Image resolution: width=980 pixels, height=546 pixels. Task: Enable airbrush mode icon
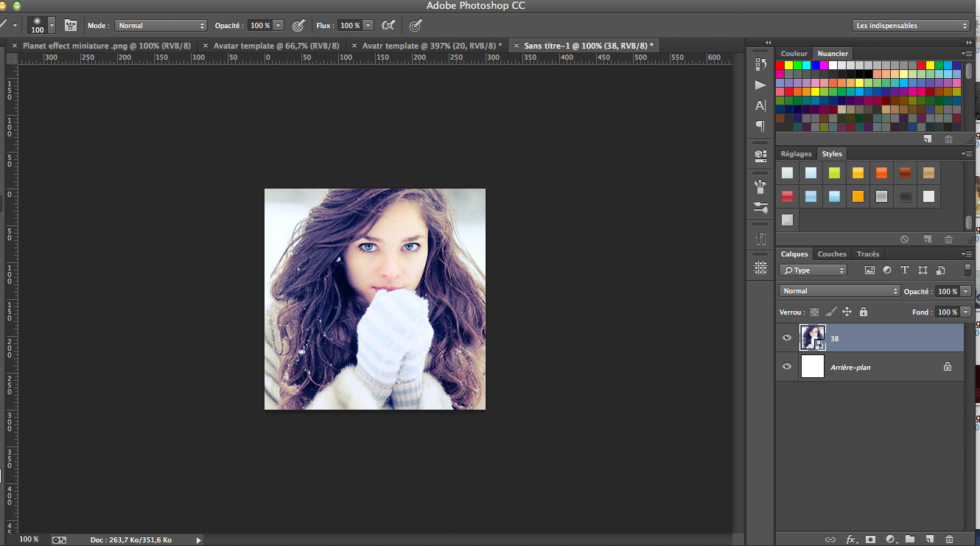pyautogui.click(x=388, y=25)
